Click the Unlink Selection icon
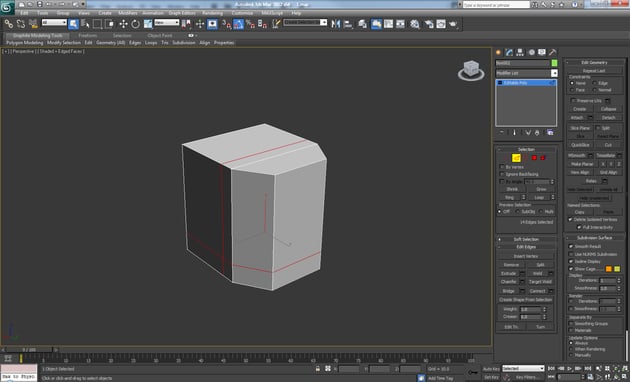The width and height of the screenshot is (630, 382). (20, 24)
